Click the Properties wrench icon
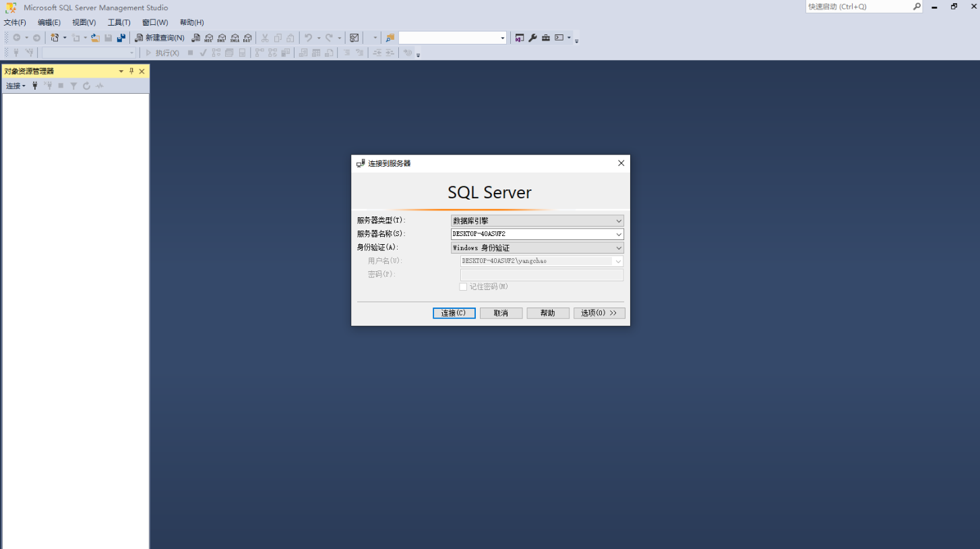The height and width of the screenshot is (549, 980). [532, 38]
